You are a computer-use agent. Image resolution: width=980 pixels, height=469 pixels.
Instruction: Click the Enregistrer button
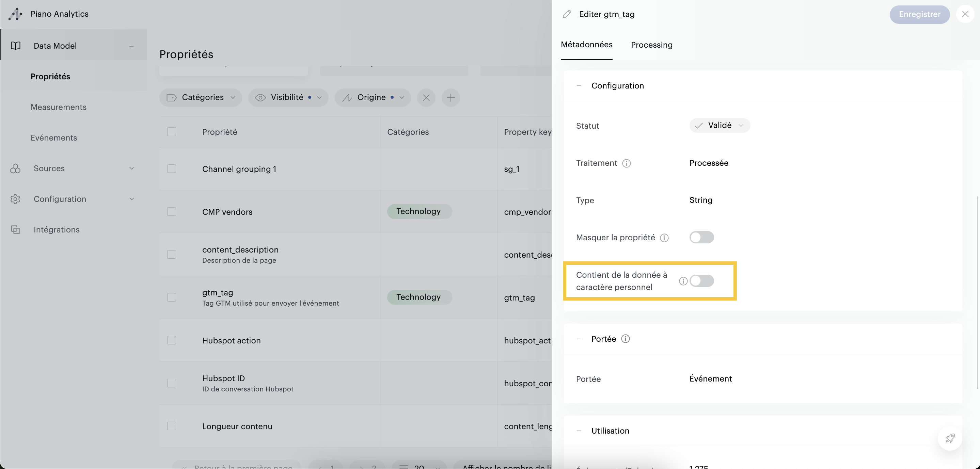click(919, 14)
